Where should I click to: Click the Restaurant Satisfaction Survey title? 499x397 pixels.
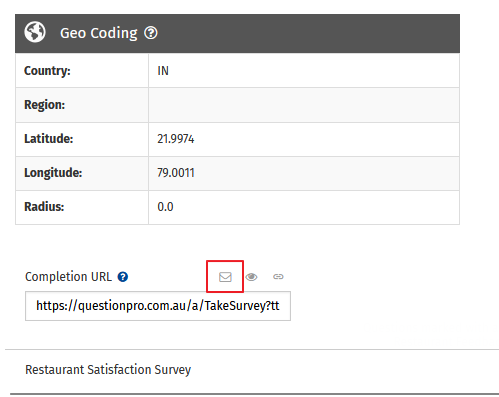coord(108,370)
